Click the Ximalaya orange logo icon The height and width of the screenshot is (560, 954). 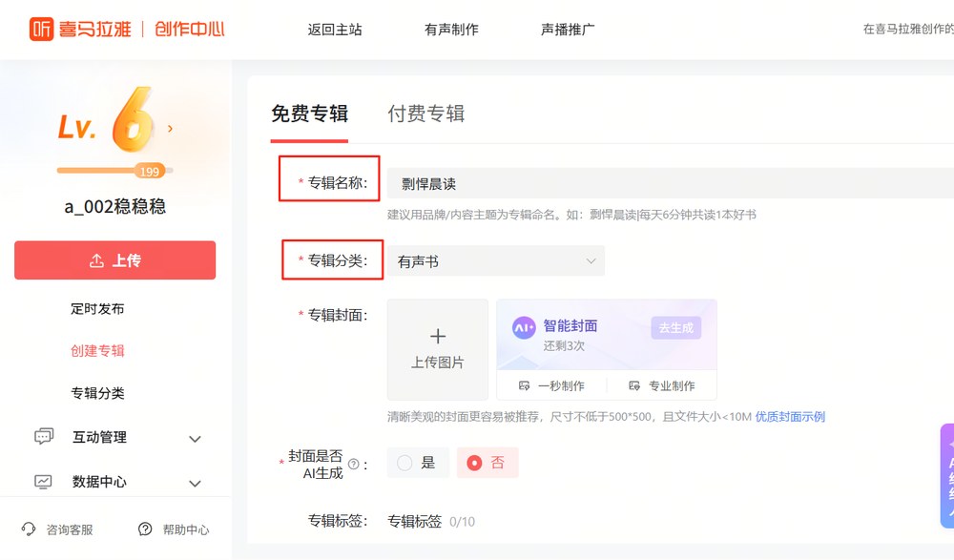tap(41, 29)
